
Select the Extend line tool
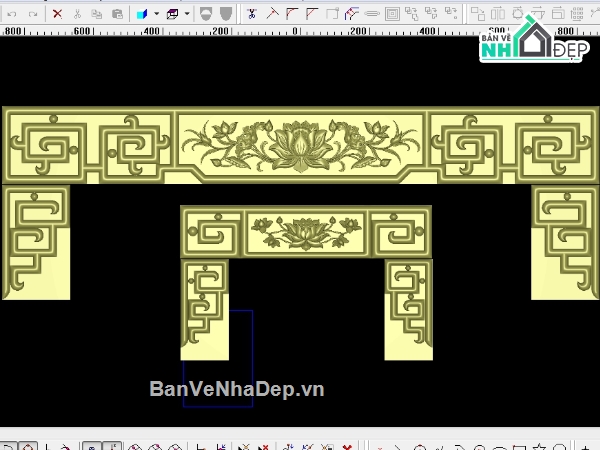tap(272, 14)
